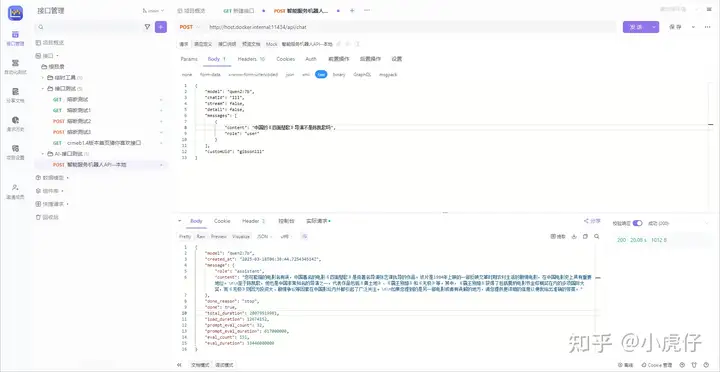Switch response view to Visualize
Viewport: 720px width, 372px height.
(241, 237)
